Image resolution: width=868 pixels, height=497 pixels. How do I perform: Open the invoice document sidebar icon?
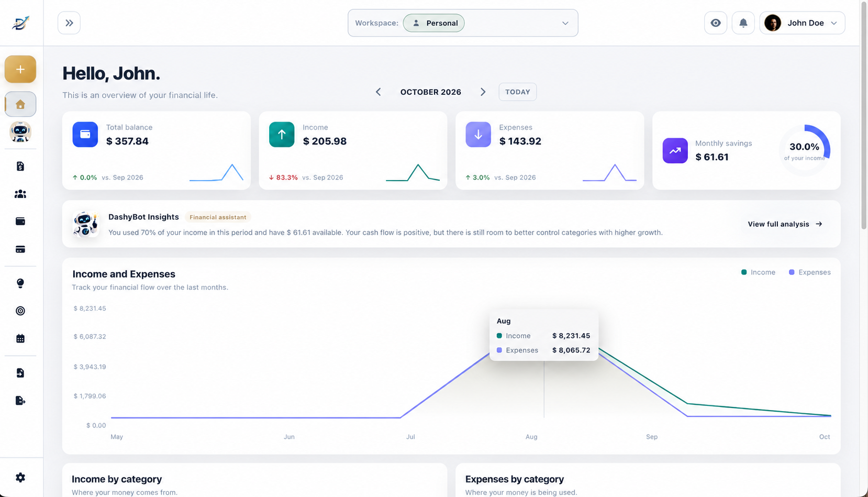(x=20, y=167)
